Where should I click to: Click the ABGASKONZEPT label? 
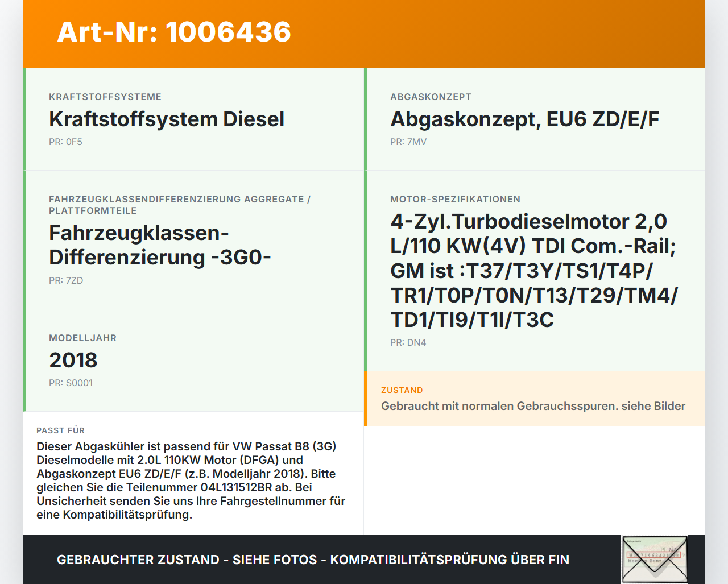click(431, 97)
